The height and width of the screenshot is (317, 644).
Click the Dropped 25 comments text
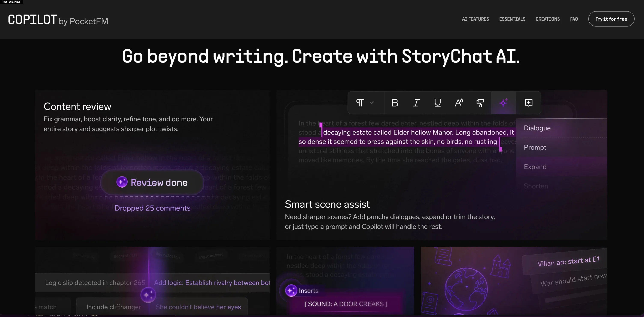pyautogui.click(x=152, y=208)
